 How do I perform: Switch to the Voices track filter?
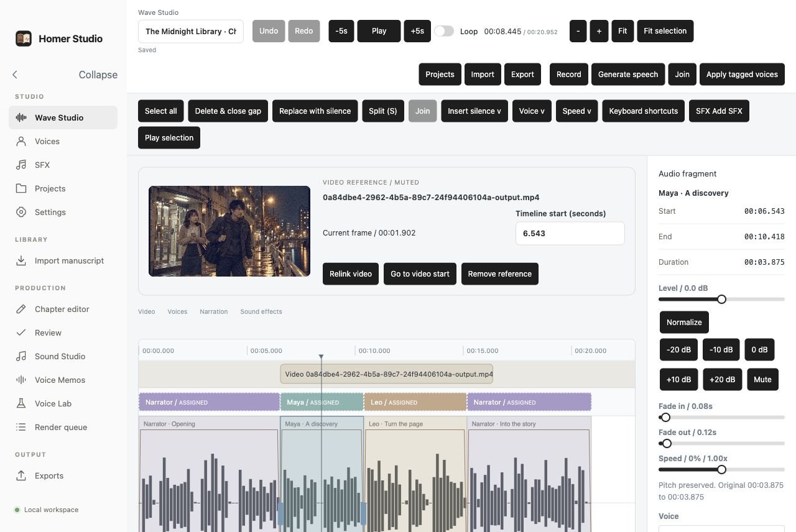(177, 311)
